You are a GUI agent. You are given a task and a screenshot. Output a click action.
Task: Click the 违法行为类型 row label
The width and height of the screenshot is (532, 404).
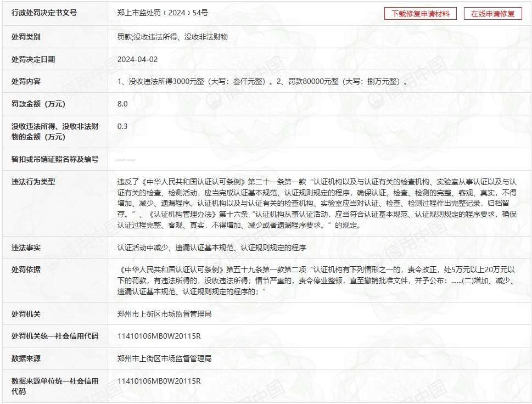33,182
